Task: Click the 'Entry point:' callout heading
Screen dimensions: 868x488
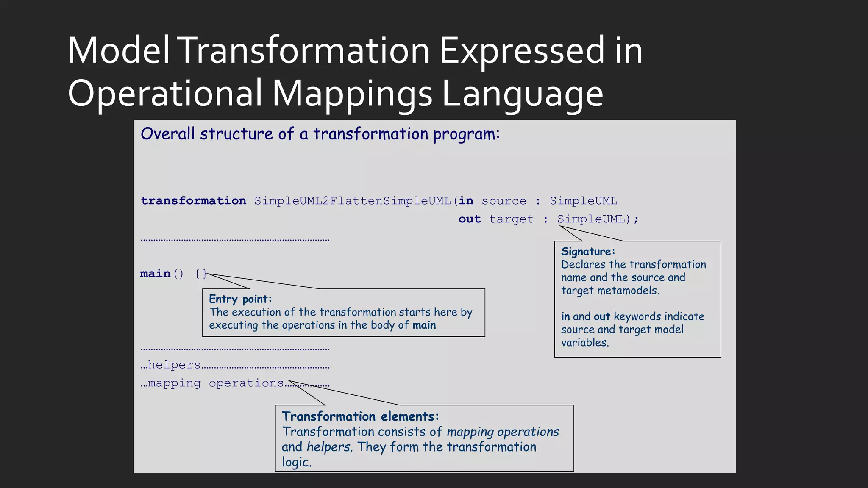Action: [x=240, y=299]
